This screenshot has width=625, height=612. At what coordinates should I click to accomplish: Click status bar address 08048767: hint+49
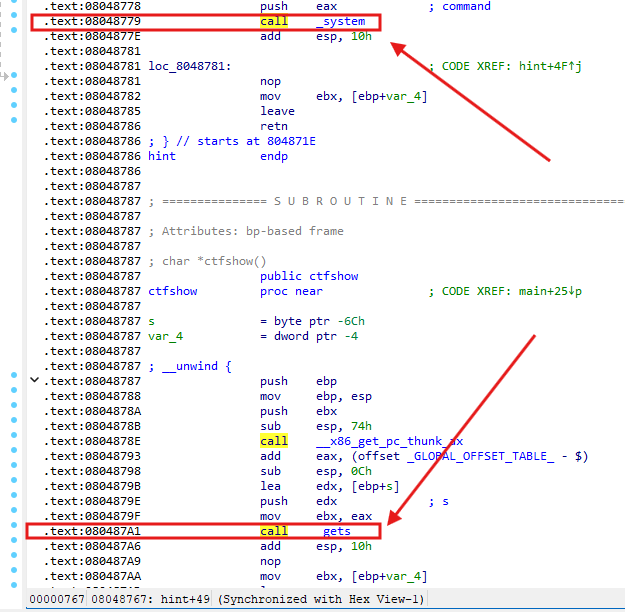[x=151, y=599]
